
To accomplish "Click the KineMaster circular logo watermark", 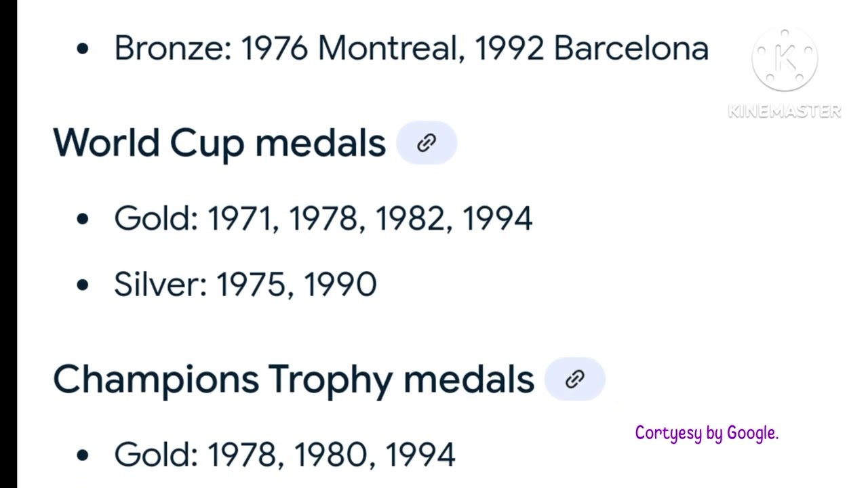I will pyautogui.click(x=785, y=60).
